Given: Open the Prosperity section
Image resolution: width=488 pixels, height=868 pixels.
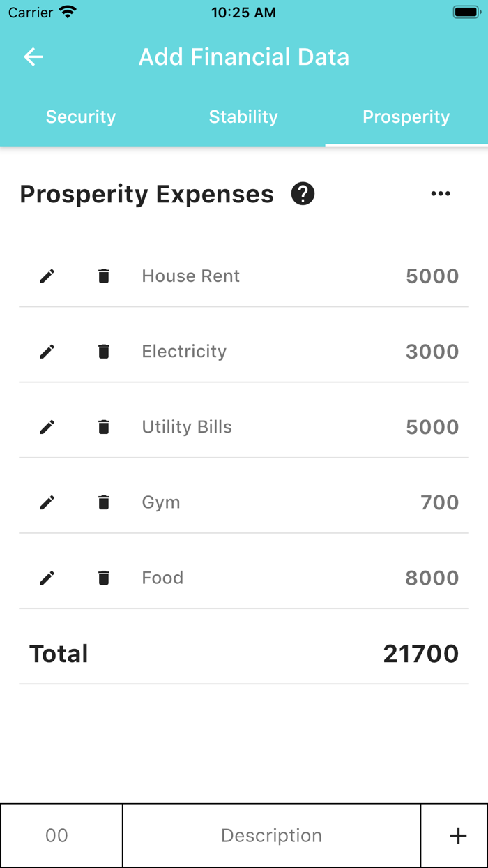Looking at the screenshot, I should tap(406, 117).
